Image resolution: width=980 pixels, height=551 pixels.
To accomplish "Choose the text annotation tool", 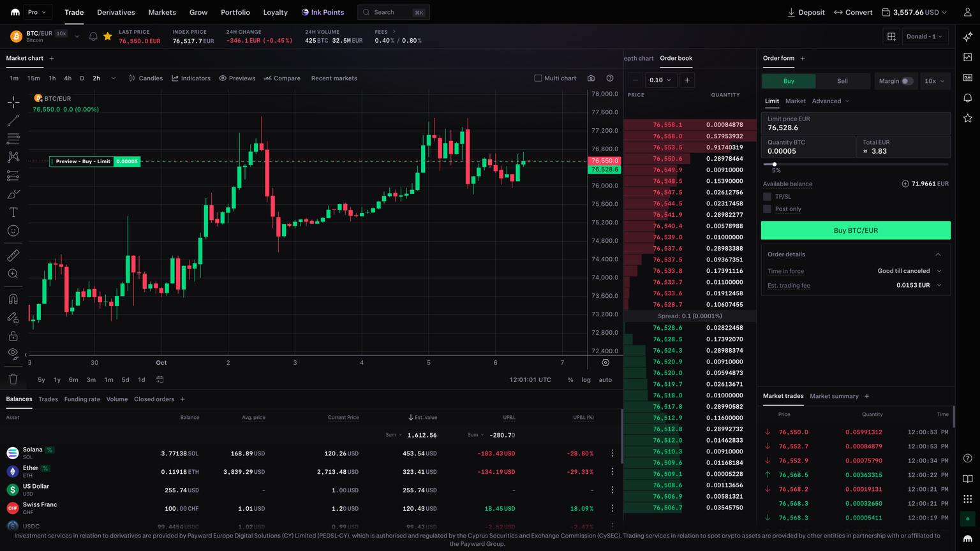I will click(x=13, y=212).
